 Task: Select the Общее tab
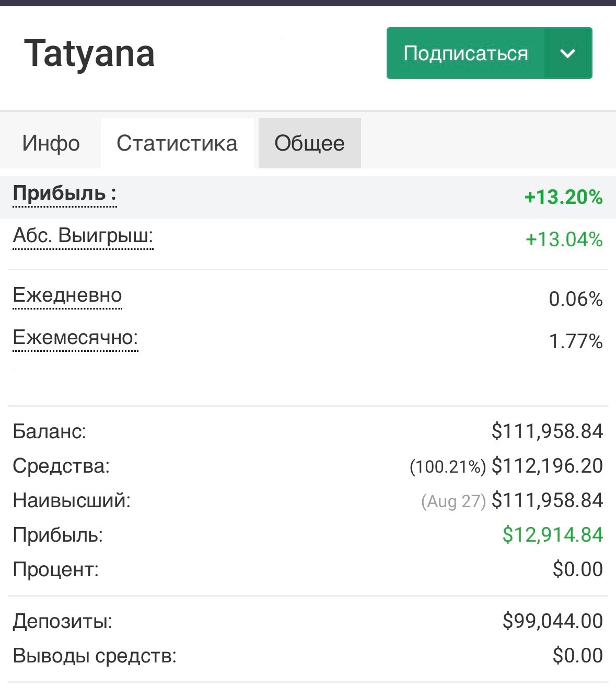pyautogui.click(x=309, y=143)
